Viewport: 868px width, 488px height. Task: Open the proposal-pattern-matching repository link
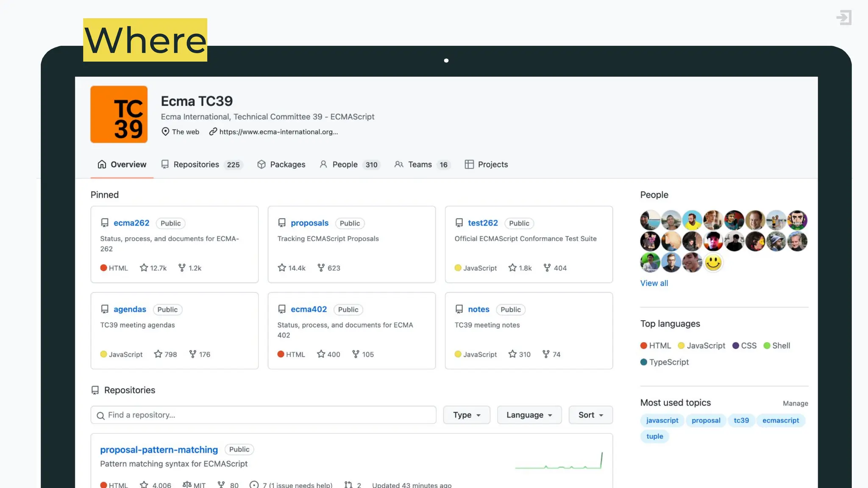tap(159, 449)
